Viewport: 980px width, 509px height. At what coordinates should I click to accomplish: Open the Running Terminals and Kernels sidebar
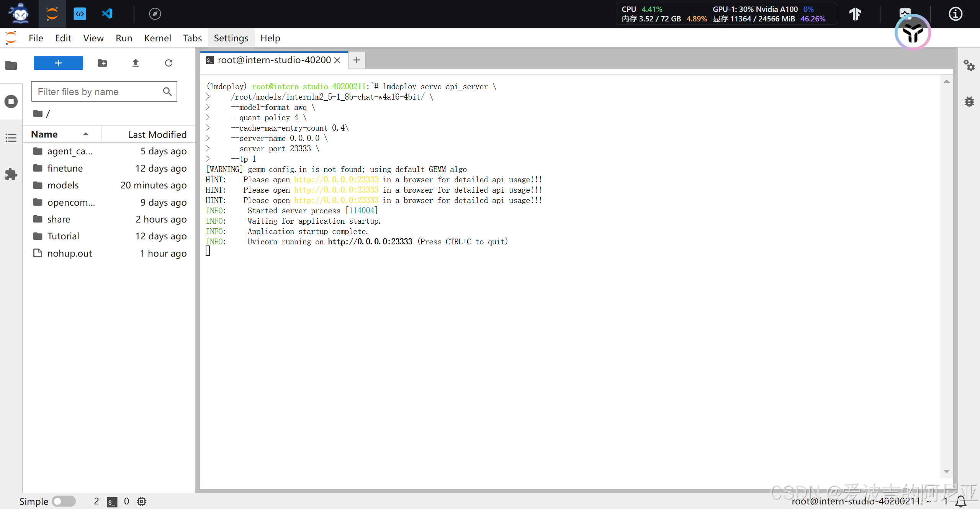pyautogui.click(x=11, y=101)
